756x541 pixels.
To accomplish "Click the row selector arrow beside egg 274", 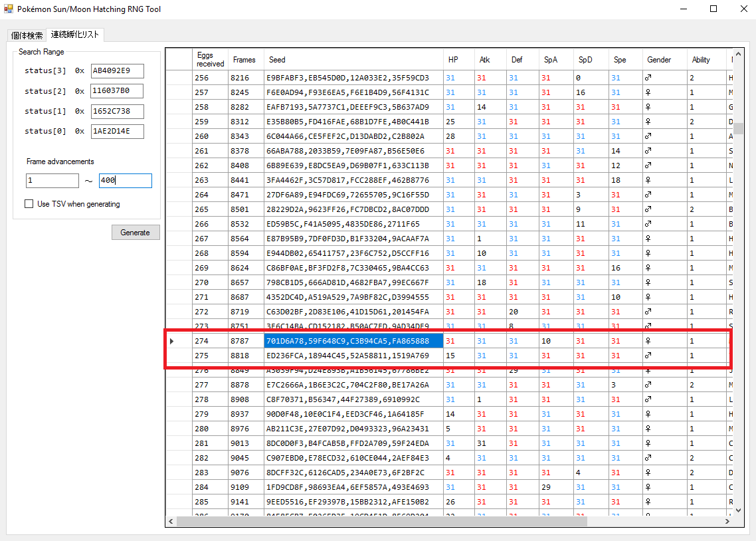I will tap(172, 341).
